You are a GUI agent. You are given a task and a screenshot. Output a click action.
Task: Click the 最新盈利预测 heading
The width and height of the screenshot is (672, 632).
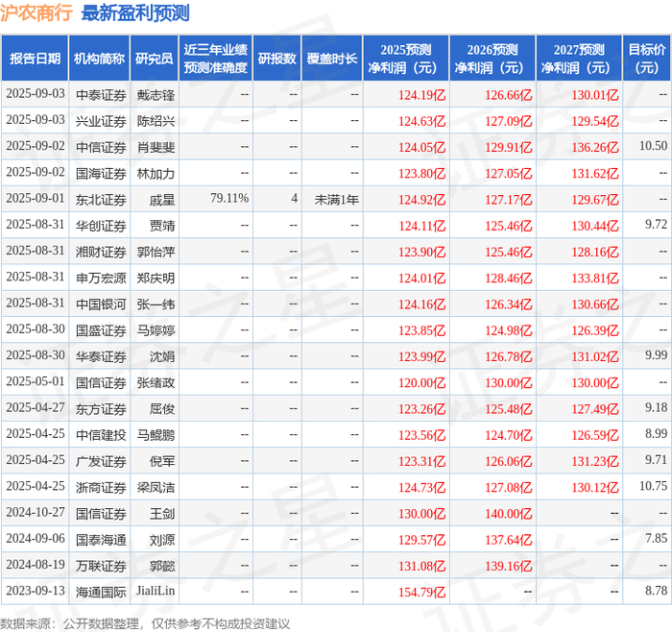coord(135,12)
